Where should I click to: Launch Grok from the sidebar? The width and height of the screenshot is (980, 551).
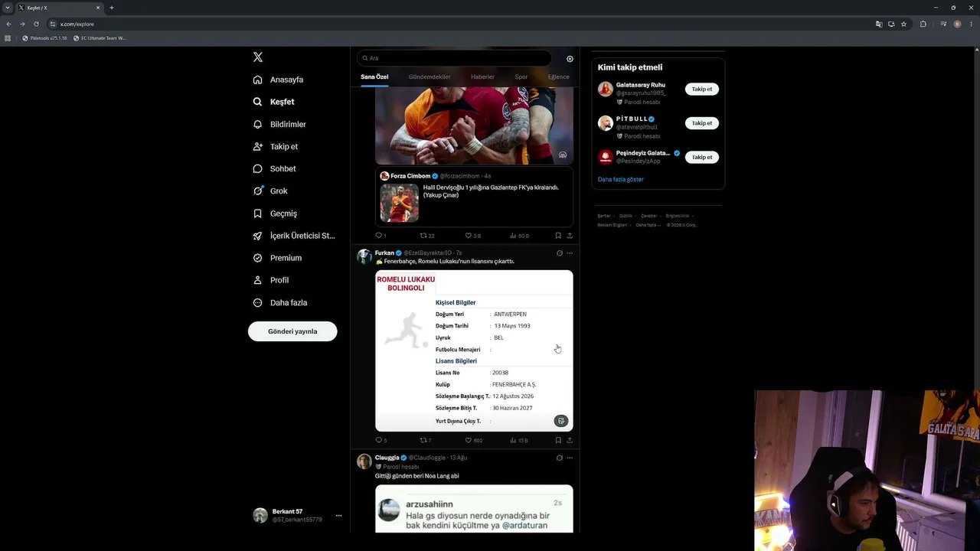pos(270,191)
